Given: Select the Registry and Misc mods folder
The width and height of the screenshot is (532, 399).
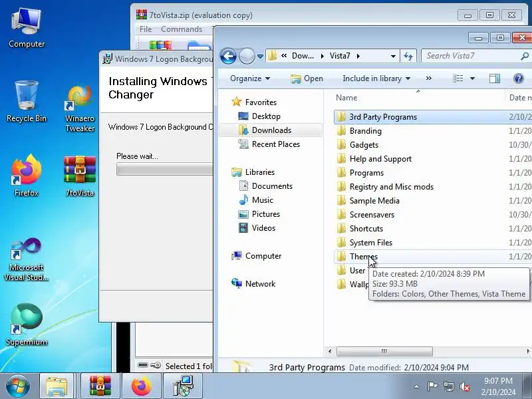Looking at the screenshot, I should tap(433, 187).
